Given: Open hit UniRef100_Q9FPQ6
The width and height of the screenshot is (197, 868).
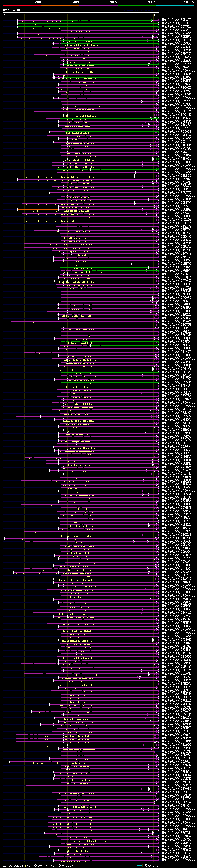Looking at the screenshot, I should pyautogui.click(x=177, y=122).
